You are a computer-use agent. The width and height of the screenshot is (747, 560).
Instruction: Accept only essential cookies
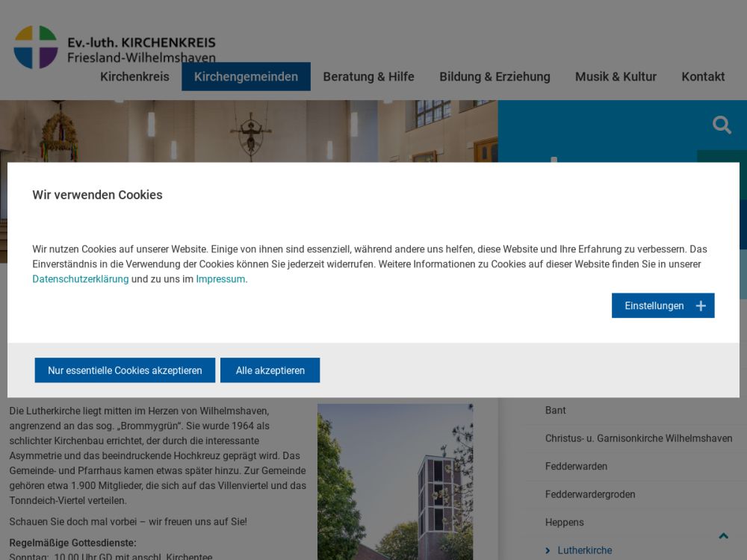pyautogui.click(x=125, y=370)
